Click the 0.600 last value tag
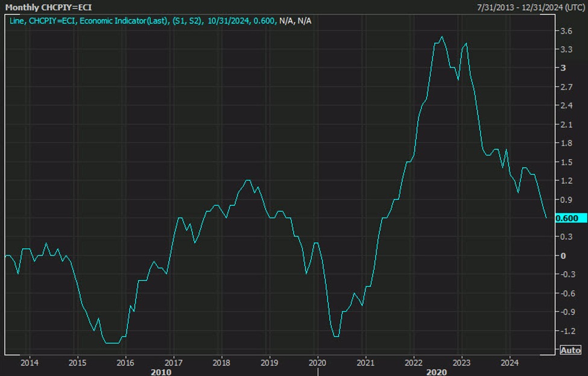 point(566,218)
